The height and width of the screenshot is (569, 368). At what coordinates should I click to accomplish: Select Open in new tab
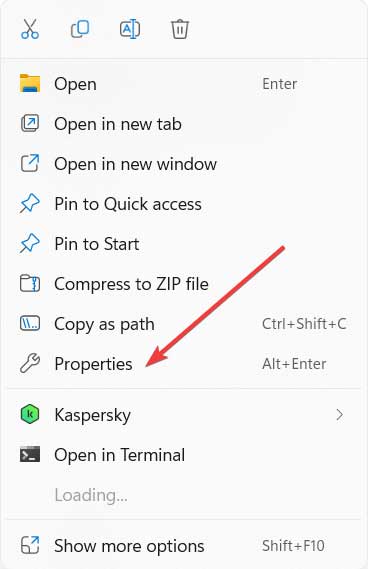(x=184, y=124)
